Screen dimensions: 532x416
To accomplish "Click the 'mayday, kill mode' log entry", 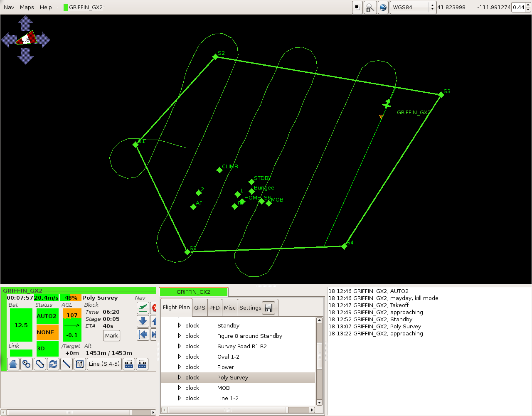I will (383, 298).
